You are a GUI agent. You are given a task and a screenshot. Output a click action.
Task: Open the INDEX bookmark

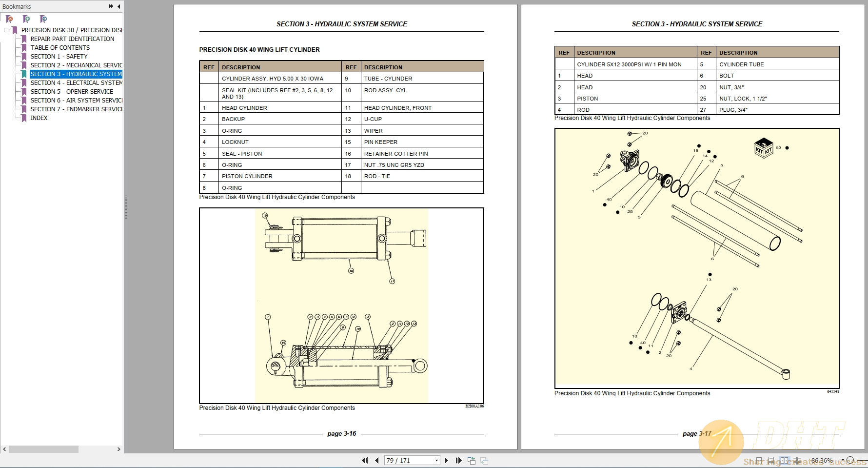tap(39, 118)
